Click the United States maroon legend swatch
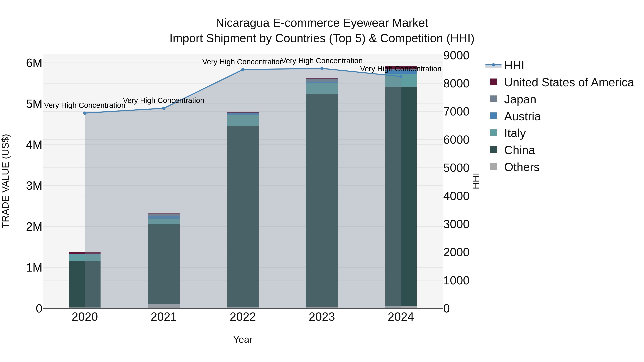644x362 pixels. point(494,82)
